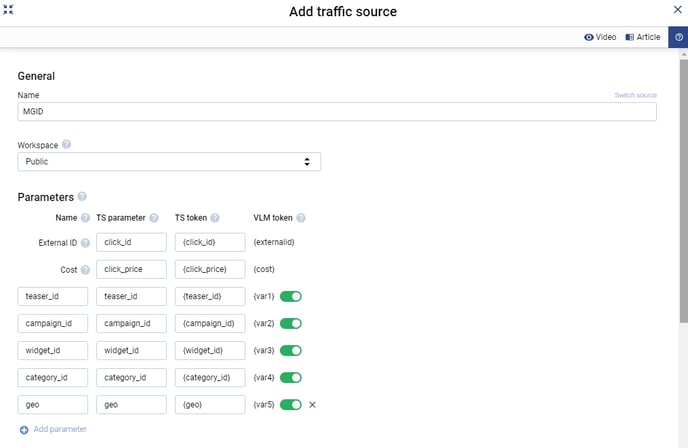Click Add parameter button

point(54,429)
